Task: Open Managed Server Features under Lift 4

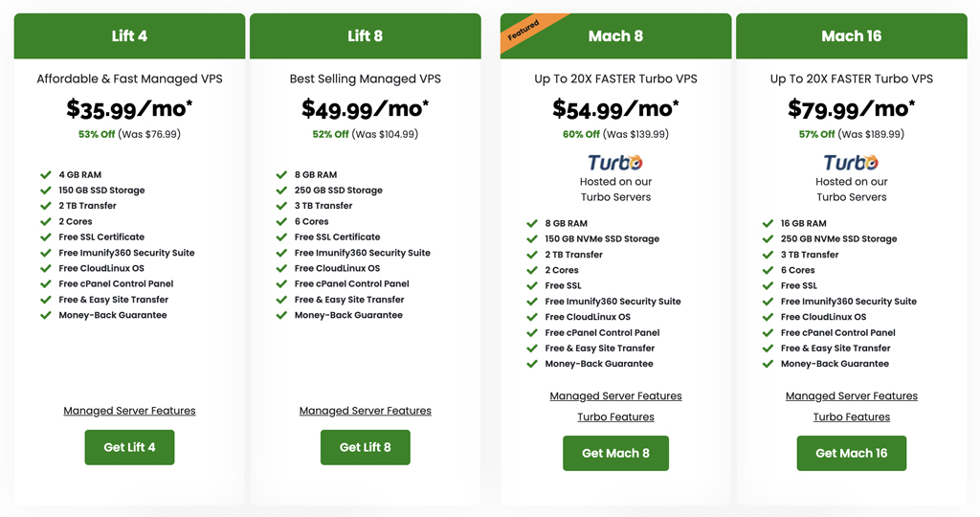Action: pyautogui.click(x=129, y=411)
